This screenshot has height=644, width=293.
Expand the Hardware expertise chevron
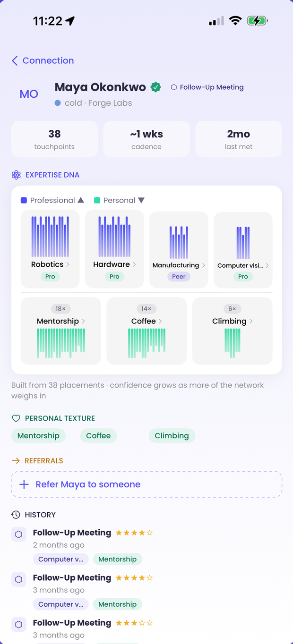coord(135,264)
